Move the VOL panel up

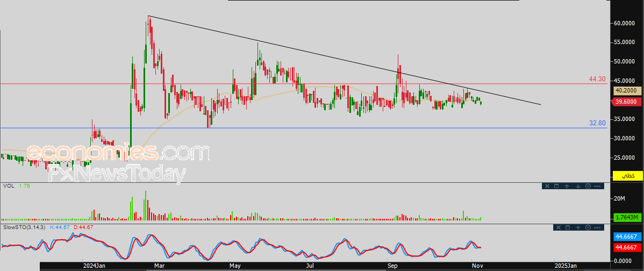pyautogui.click(x=568, y=186)
